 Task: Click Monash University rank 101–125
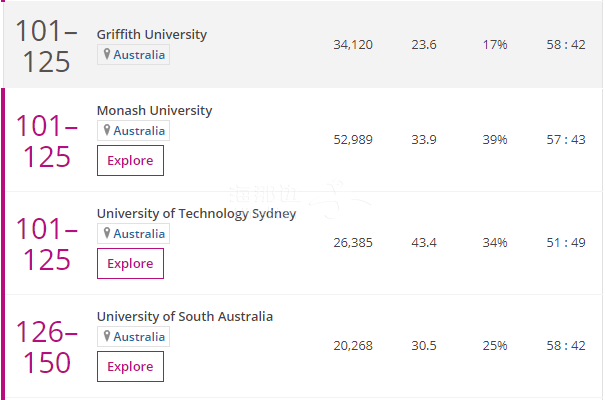46,141
